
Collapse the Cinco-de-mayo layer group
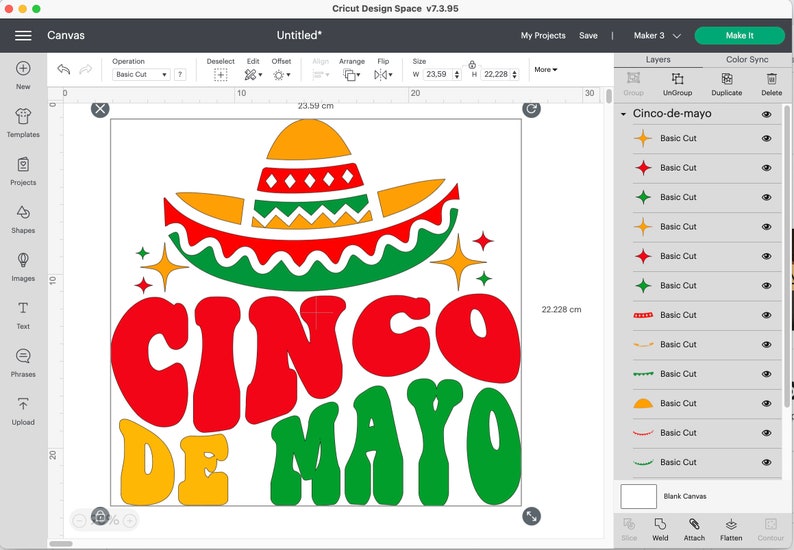(x=623, y=114)
